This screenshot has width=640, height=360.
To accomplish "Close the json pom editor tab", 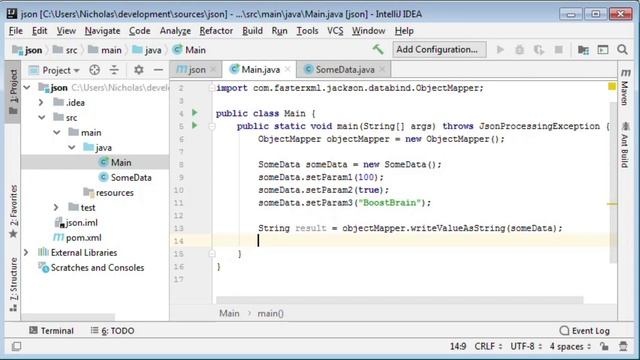I will coord(213,69).
